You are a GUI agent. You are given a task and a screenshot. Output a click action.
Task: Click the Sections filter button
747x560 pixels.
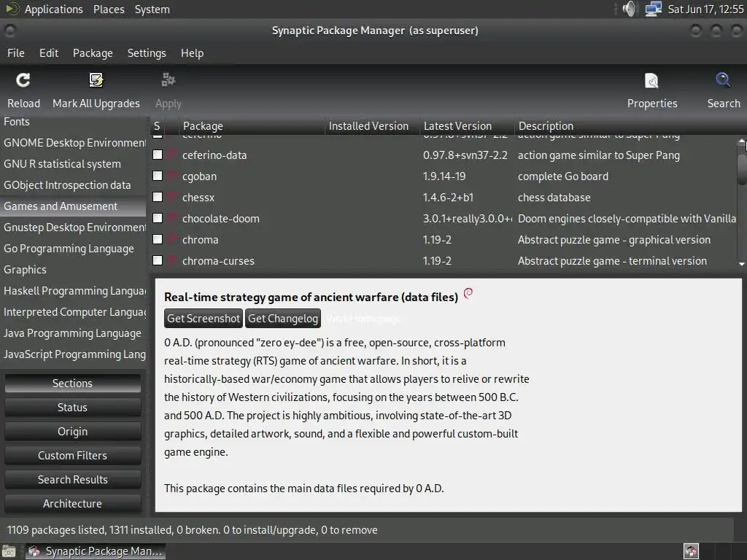click(72, 384)
